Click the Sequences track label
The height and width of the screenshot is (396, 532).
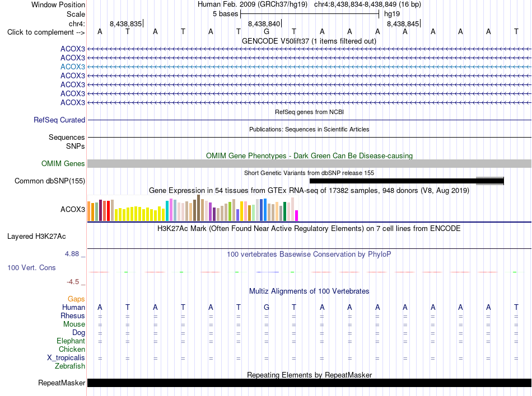pyautogui.click(x=67, y=137)
